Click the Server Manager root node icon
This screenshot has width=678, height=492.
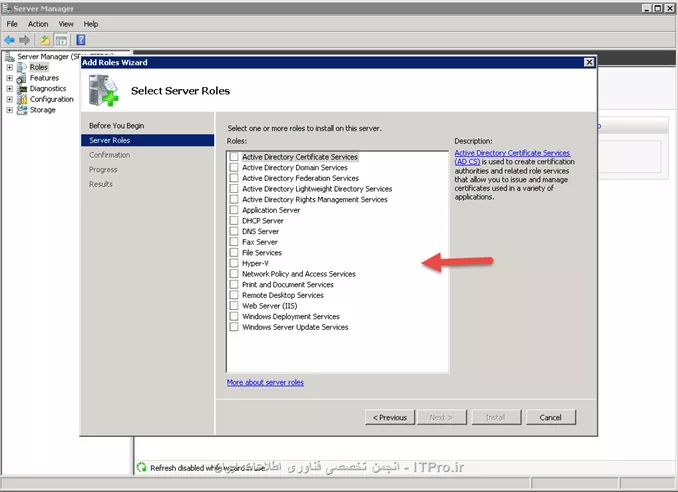(10, 56)
